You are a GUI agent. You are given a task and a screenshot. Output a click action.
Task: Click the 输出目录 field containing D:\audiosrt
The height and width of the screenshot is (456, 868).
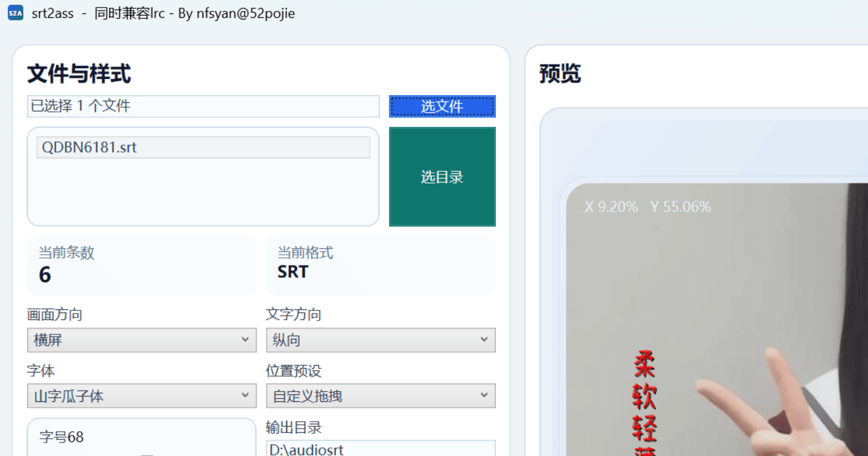click(380, 449)
